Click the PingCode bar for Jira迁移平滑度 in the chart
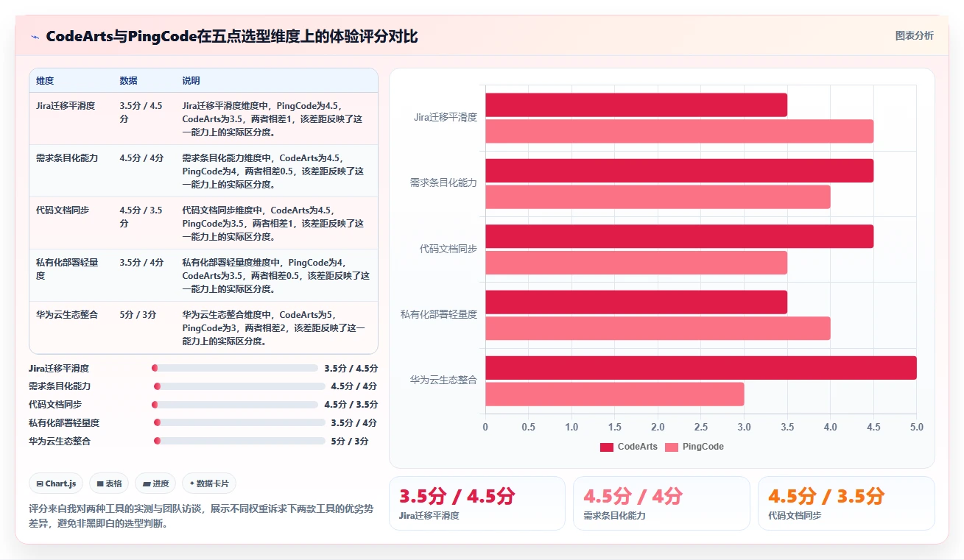This screenshot has height=560, width=964. (x=679, y=131)
